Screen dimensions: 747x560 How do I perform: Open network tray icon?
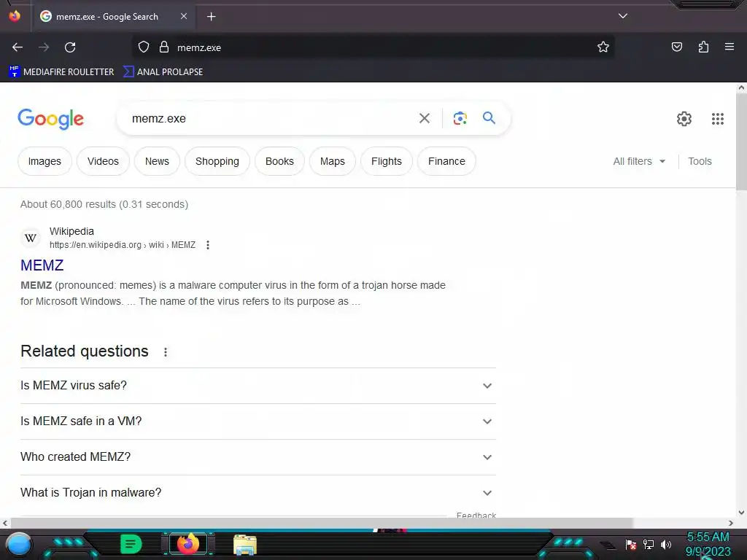(x=649, y=544)
